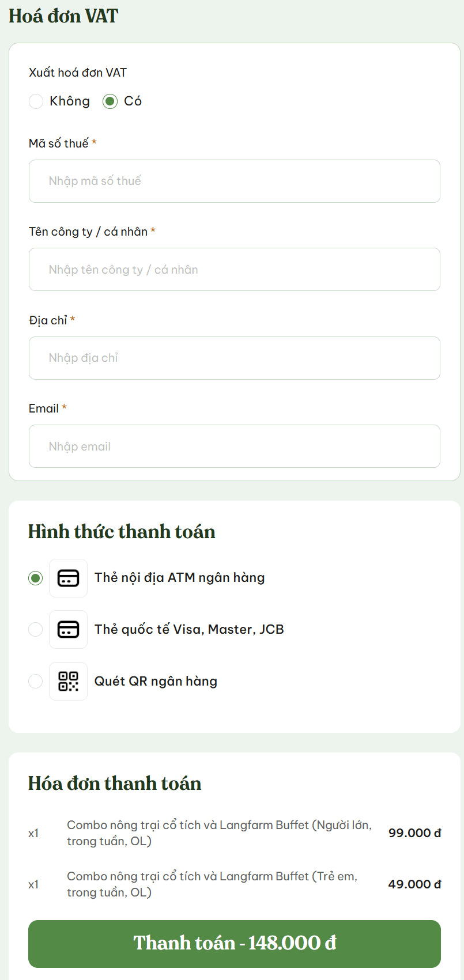464x980 pixels.
Task: Select the 'Có' VAT invoice radio button
Action: (110, 101)
